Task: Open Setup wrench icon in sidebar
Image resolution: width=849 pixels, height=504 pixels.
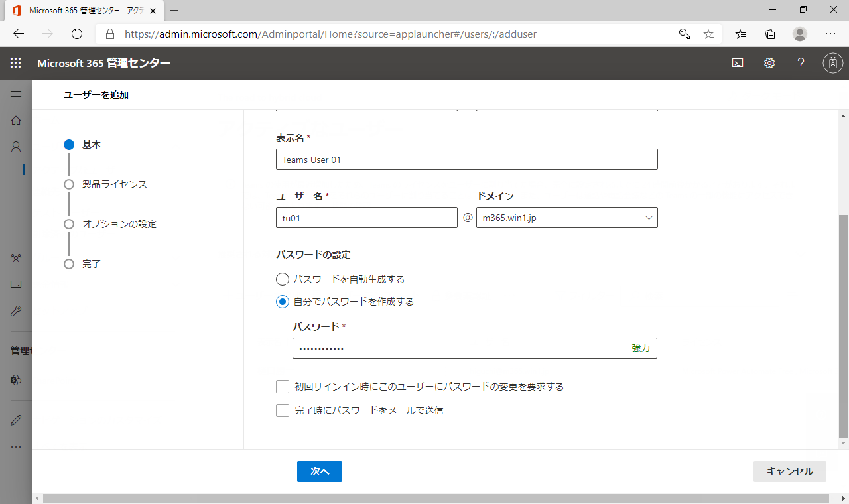Action: pyautogui.click(x=16, y=310)
